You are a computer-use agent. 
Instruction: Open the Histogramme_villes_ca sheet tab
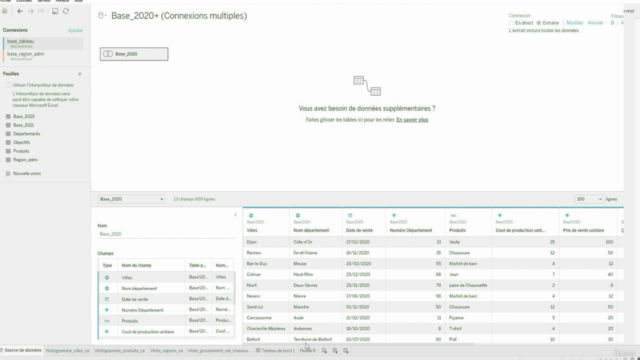click(67, 351)
